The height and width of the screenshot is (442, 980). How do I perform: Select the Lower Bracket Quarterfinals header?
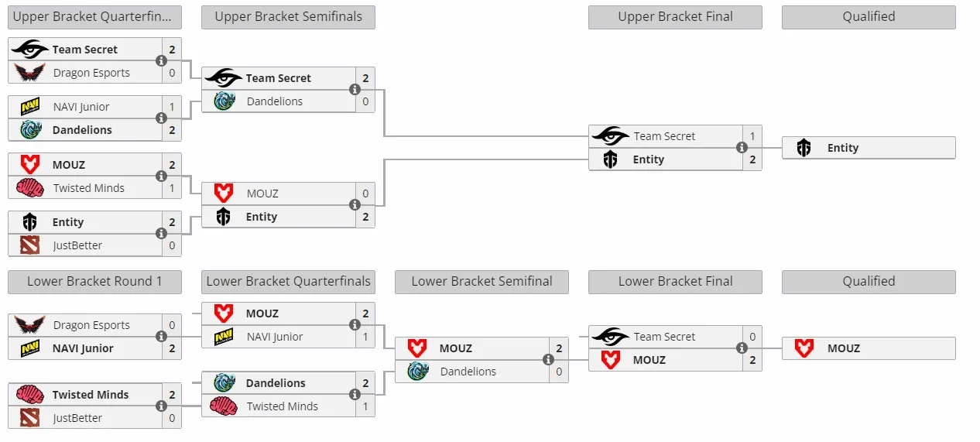[x=288, y=282]
